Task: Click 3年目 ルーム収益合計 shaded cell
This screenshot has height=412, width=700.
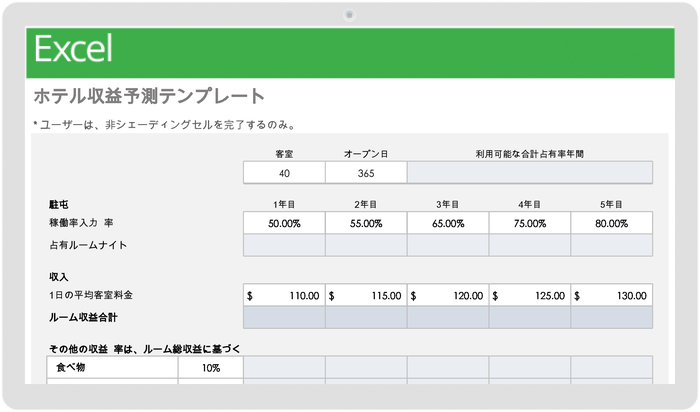Action: point(448,317)
